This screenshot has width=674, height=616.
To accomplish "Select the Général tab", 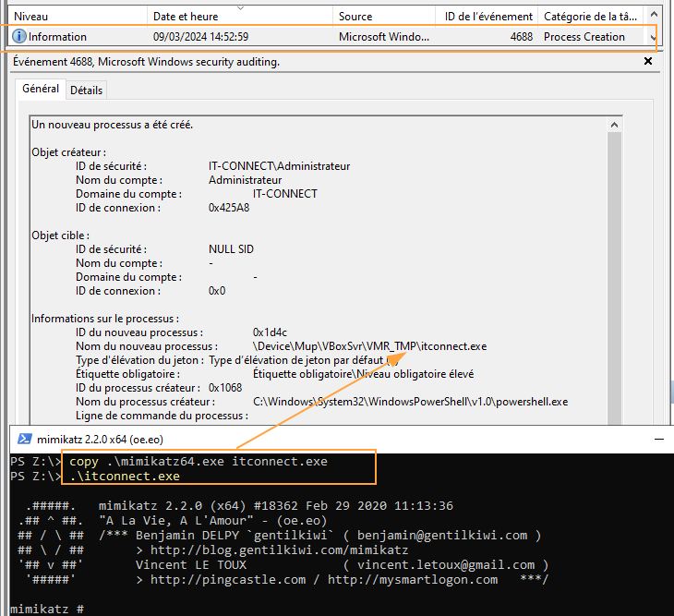I will point(41,89).
